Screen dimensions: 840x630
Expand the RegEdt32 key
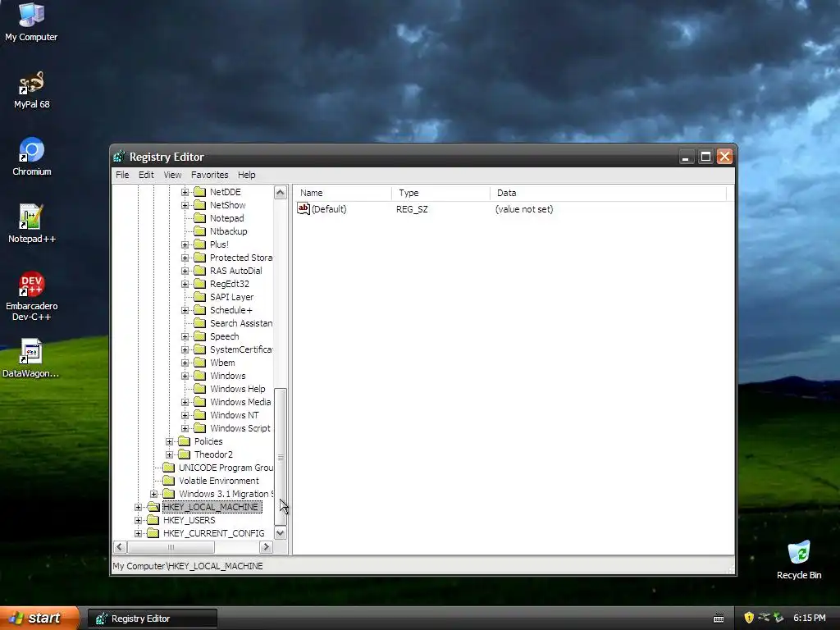pos(185,284)
